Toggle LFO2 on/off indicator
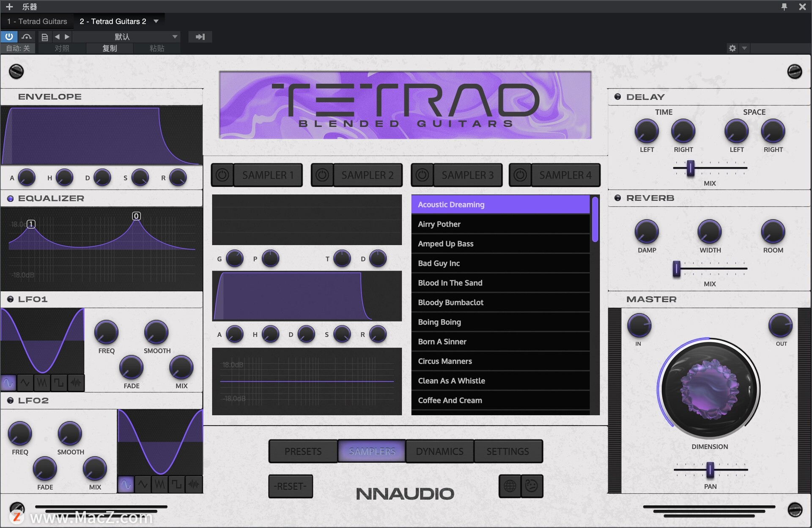This screenshot has height=528, width=812. [x=10, y=400]
